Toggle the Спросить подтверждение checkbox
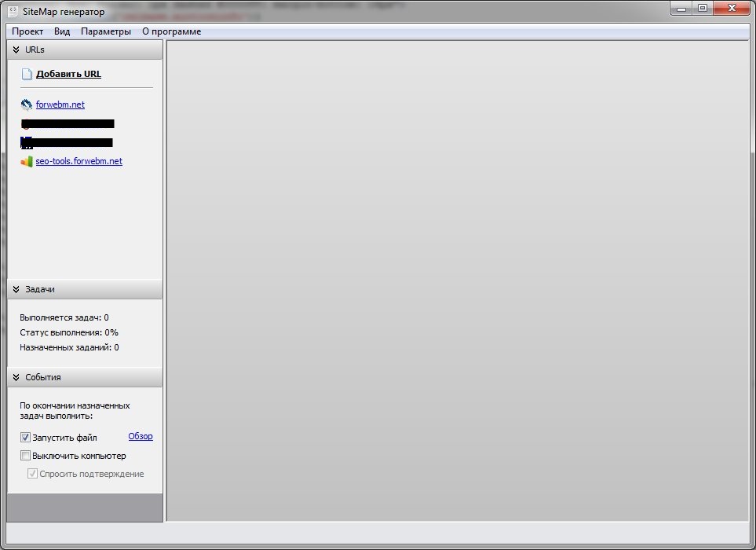 click(32, 474)
